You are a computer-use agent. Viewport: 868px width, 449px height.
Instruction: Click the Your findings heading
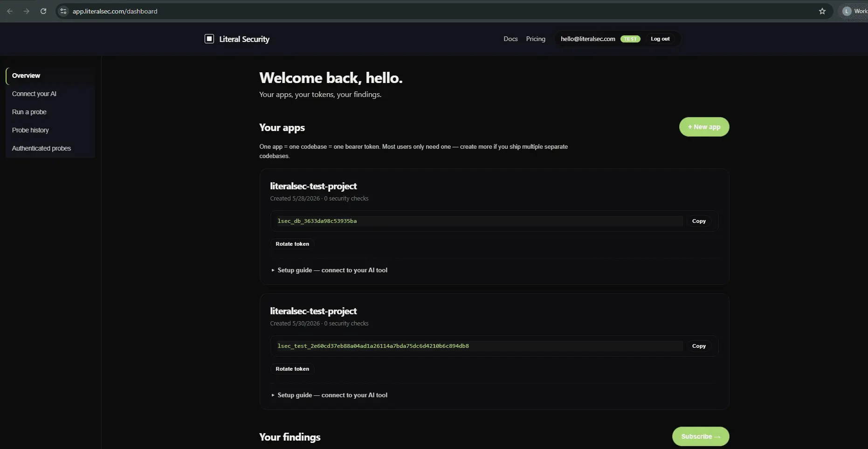tap(290, 437)
